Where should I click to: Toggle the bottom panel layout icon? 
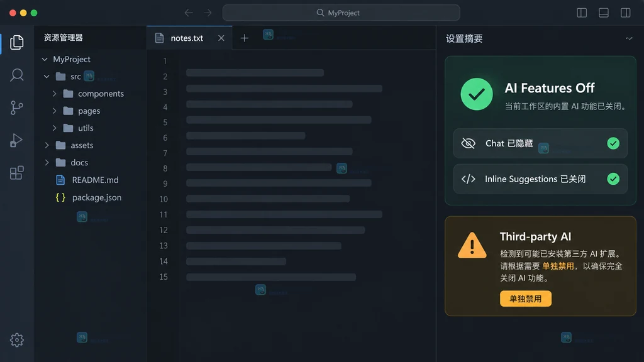coord(603,13)
